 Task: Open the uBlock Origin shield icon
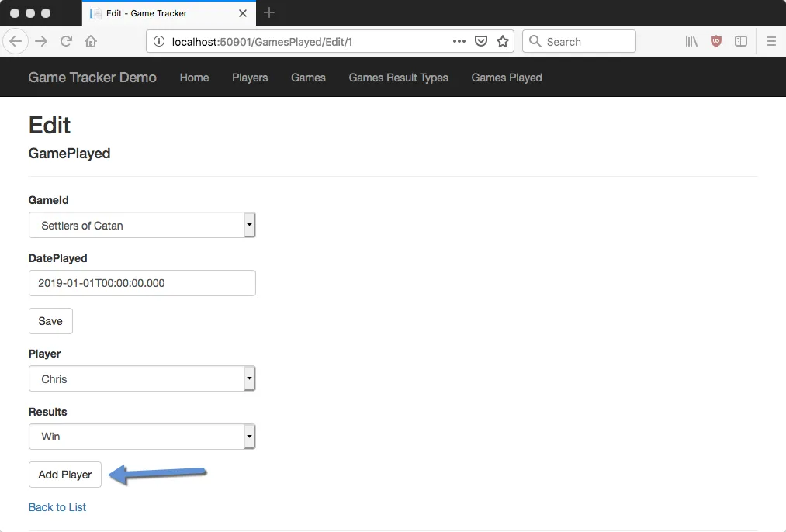716,41
